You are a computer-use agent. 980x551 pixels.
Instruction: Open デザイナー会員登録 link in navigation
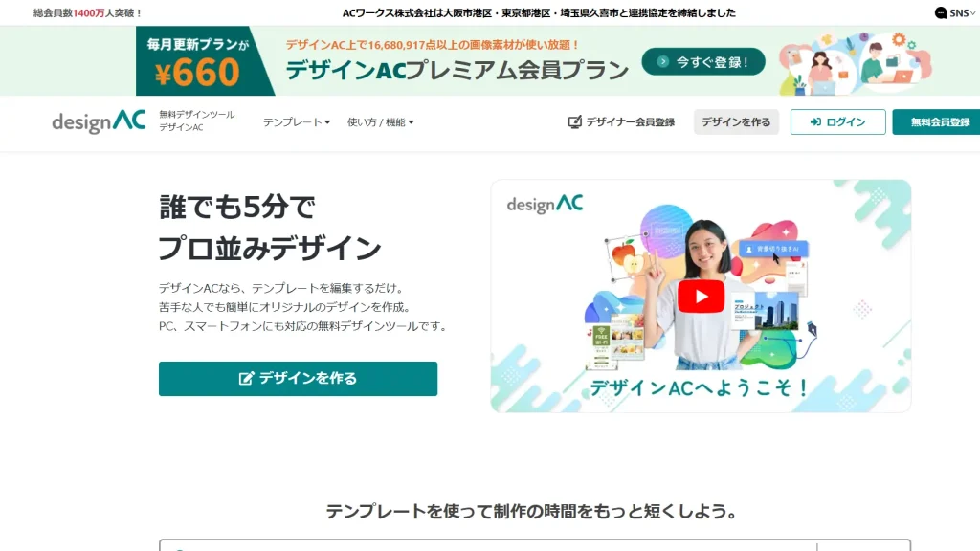click(x=621, y=121)
